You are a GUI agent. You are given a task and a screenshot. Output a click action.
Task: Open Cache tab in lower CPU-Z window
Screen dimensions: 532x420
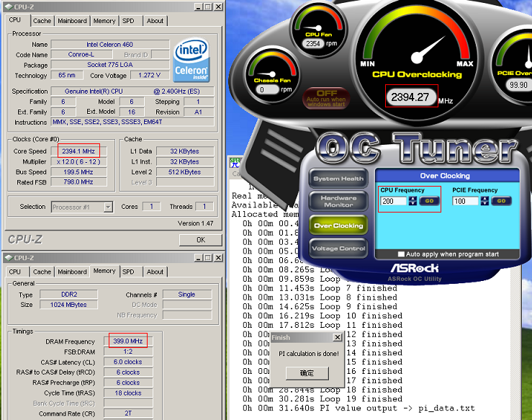click(x=42, y=272)
